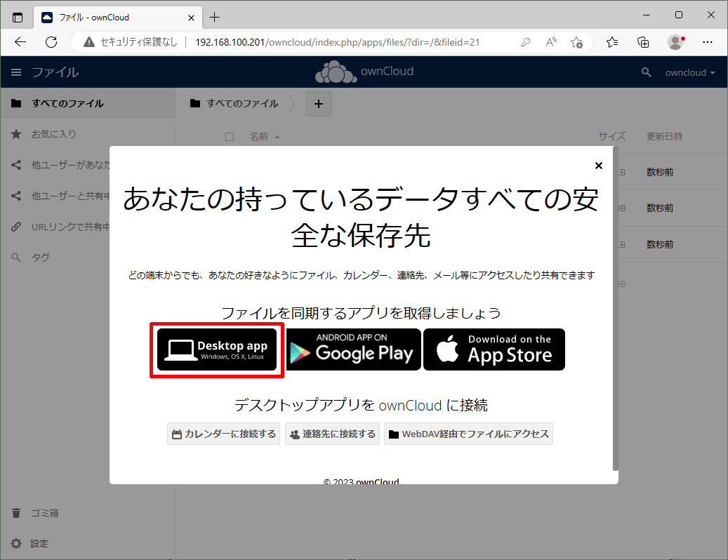Open the browser collections icon
728x560 pixels.
click(643, 42)
